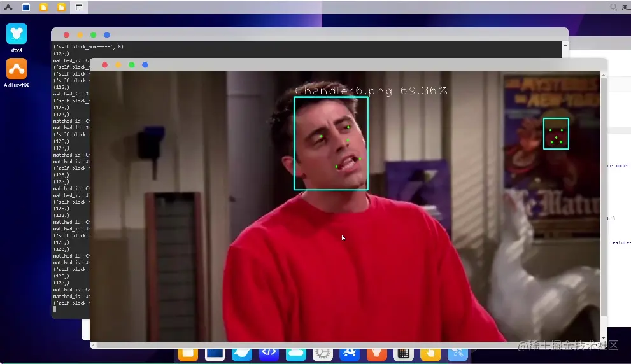Screen dimensions: 631x364
Task: Click the video window's scroll-down arrow
Action: [x=603, y=339]
